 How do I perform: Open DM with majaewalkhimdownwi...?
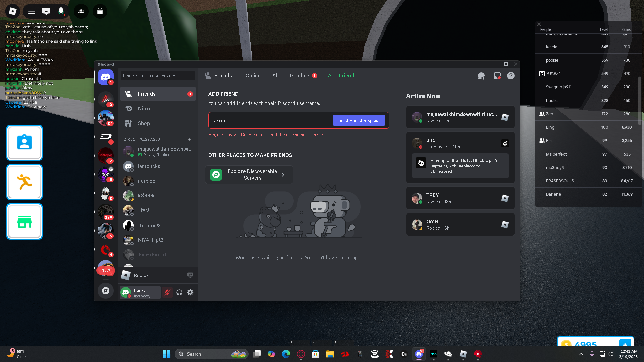[158, 152]
